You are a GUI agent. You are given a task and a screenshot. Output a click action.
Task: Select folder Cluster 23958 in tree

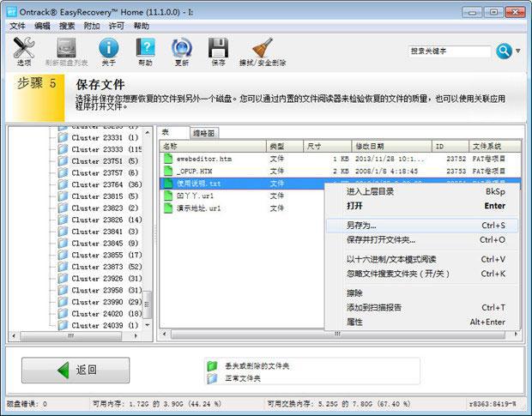click(x=100, y=290)
